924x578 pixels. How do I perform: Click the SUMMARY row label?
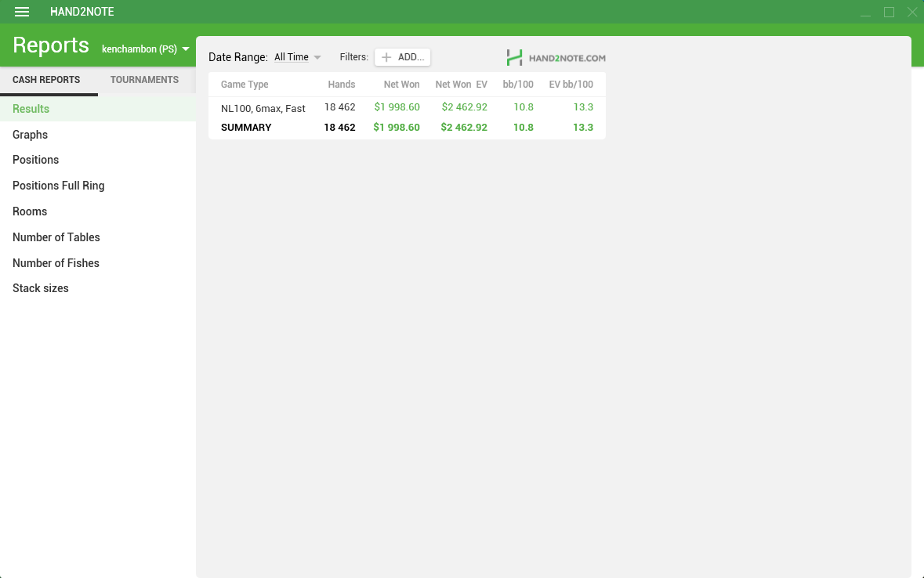(246, 127)
